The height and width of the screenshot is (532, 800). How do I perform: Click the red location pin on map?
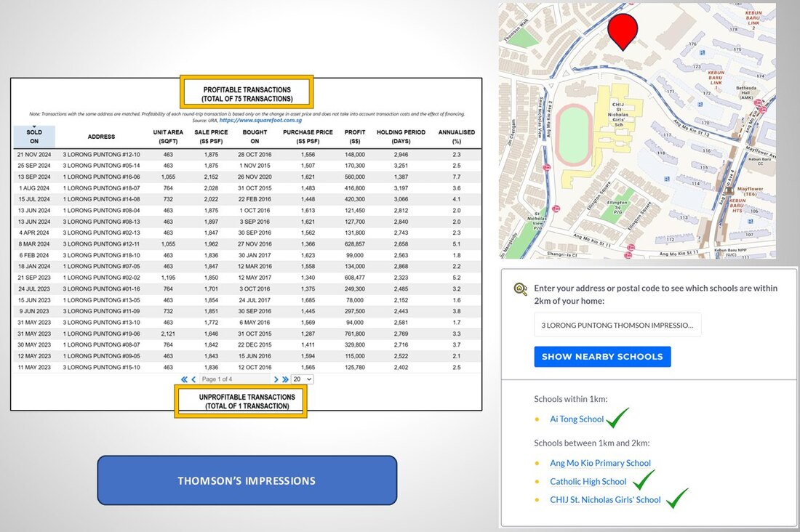coord(623,32)
